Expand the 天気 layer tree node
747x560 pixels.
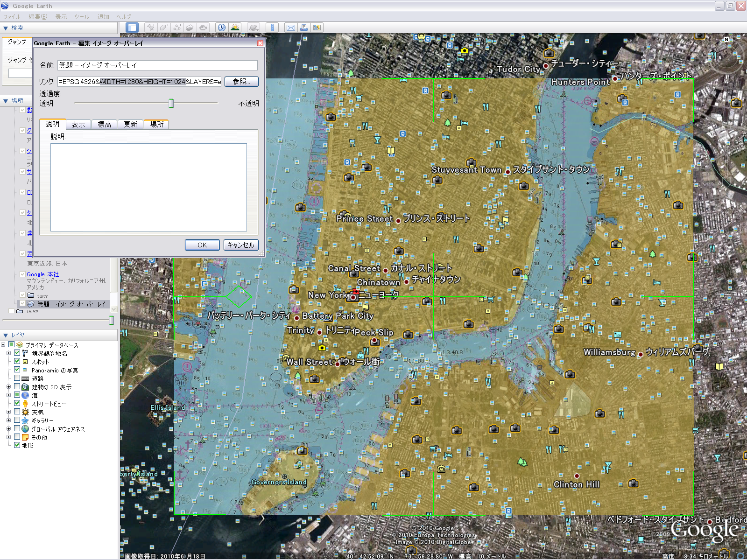8,412
